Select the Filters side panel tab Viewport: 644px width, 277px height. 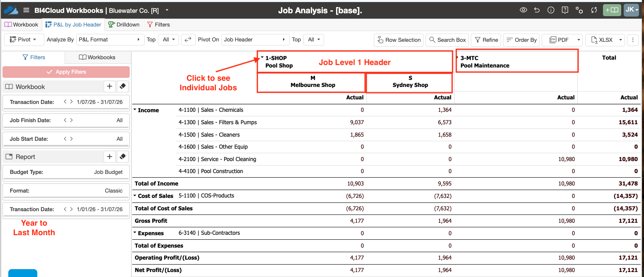[34, 57]
